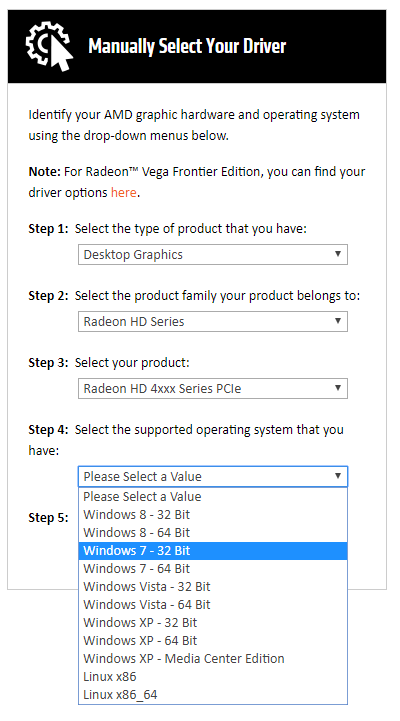Choose Please Select a Value list option
The image size is (400, 721).
tap(213, 497)
